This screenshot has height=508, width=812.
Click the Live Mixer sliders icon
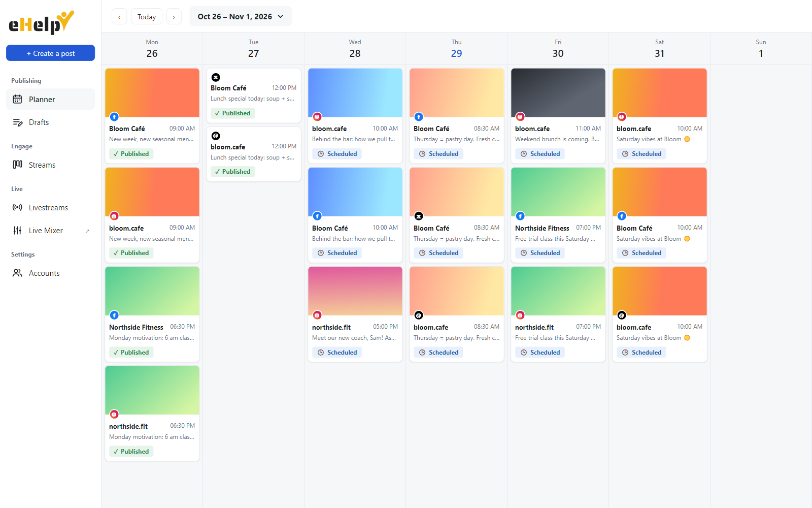click(x=17, y=230)
